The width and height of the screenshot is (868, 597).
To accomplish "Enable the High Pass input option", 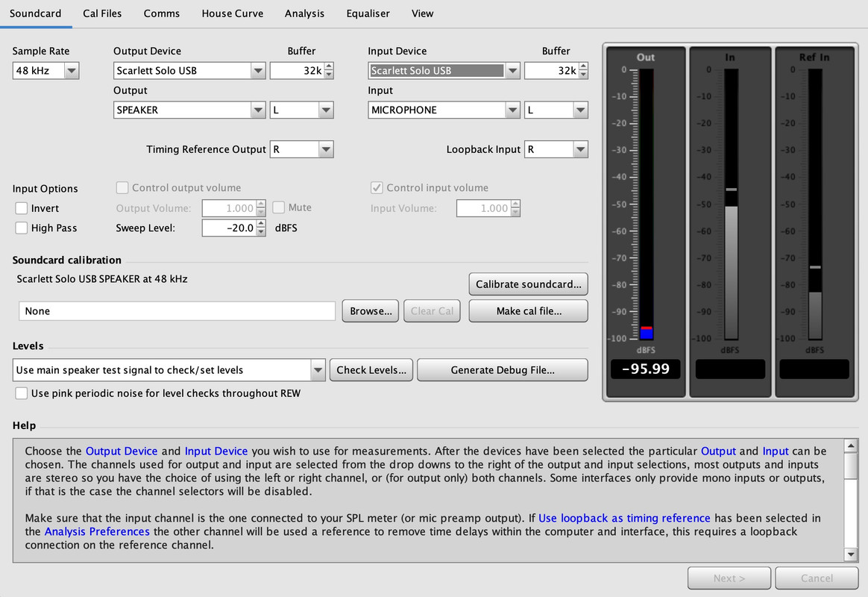I will pos(21,228).
